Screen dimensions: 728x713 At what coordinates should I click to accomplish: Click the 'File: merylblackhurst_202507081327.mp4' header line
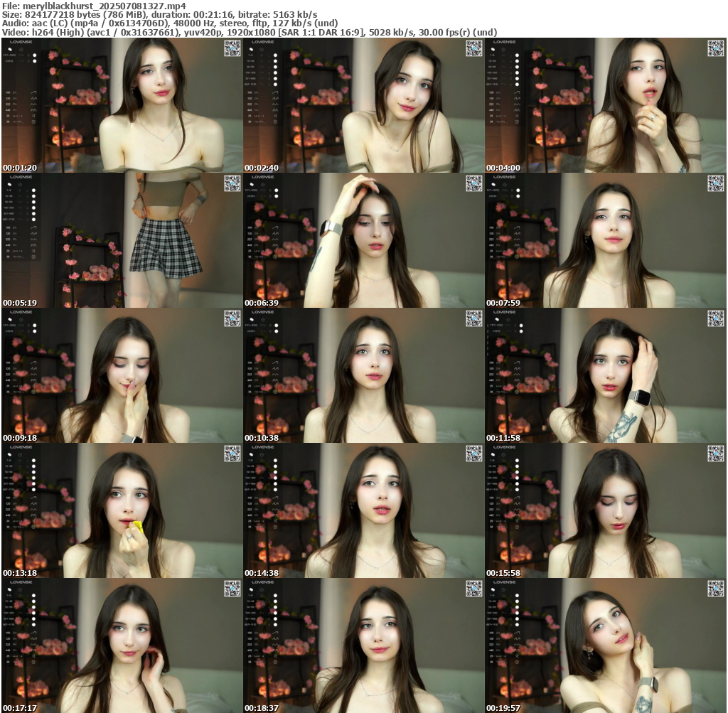tap(95, 6)
